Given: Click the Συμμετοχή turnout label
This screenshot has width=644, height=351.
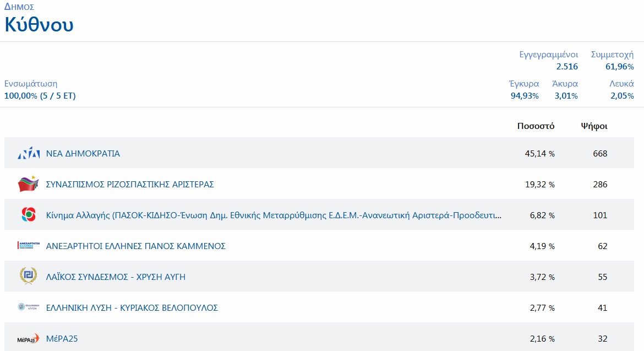Looking at the screenshot, I should (612, 55).
